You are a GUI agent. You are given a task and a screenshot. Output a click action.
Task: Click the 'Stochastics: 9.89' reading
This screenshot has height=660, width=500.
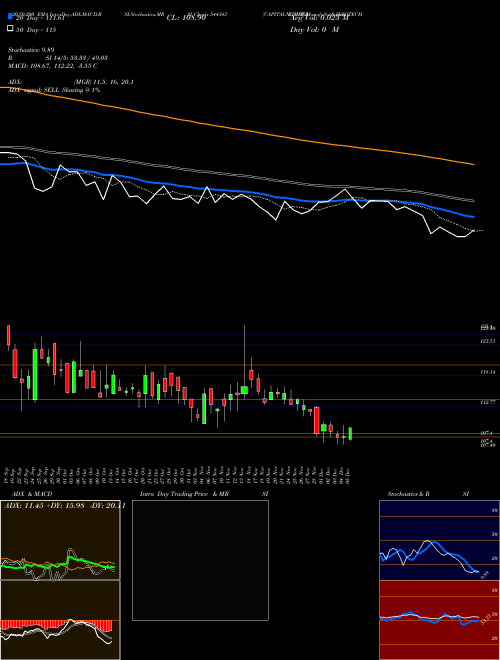(x=31, y=50)
